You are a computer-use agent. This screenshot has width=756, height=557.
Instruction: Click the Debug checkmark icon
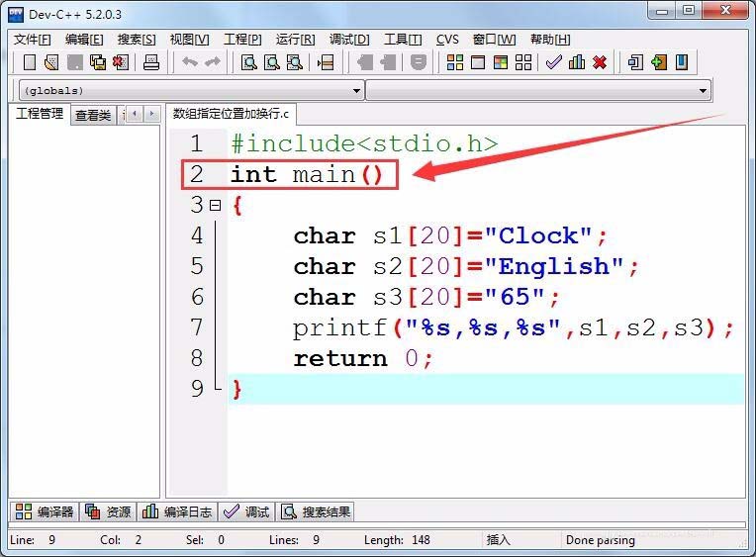coord(554,62)
